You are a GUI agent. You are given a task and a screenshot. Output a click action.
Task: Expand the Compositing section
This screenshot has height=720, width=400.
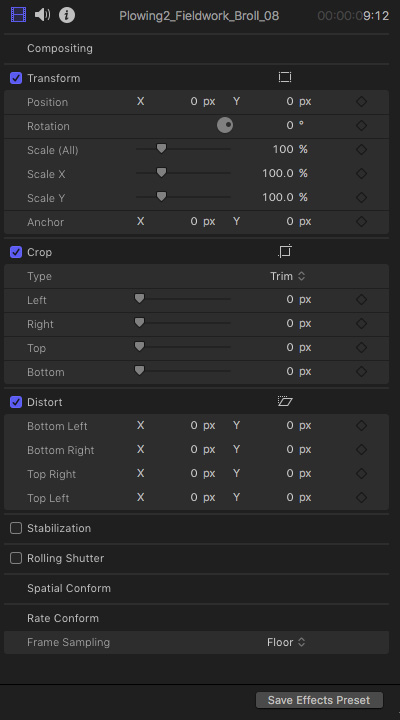tap(60, 48)
